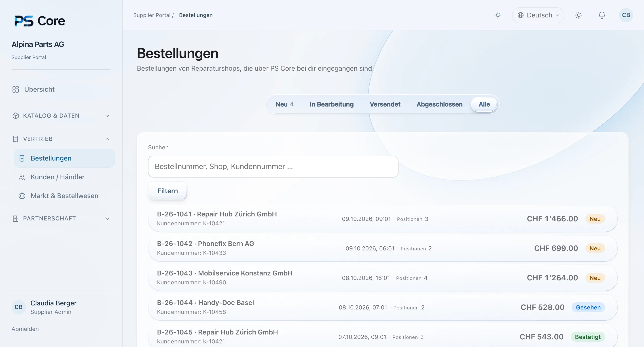This screenshot has width=644, height=347.
Task: Open order B-26-1044 Handy-Doc Basel
Action: [383, 307]
